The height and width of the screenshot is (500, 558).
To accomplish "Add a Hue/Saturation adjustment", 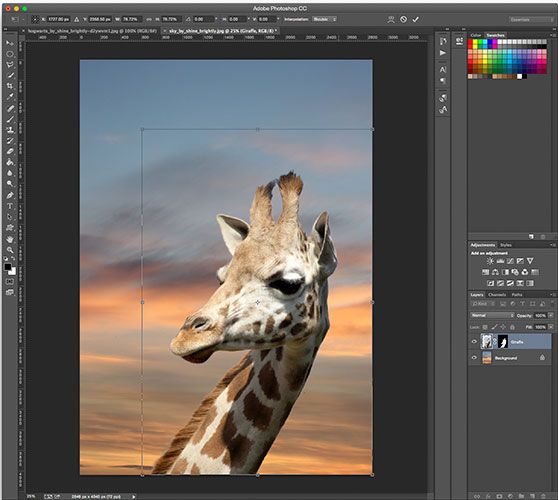I will (x=485, y=272).
